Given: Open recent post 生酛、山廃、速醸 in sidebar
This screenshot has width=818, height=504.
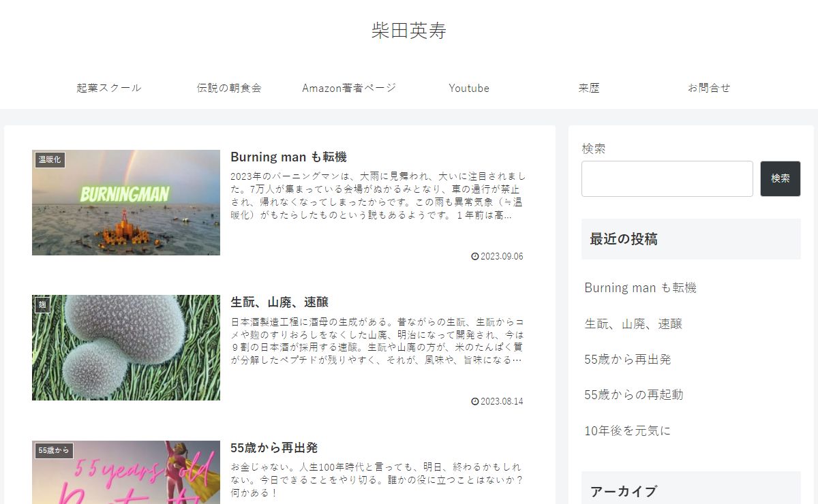Looking at the screenshot, I should pos(633,324).
